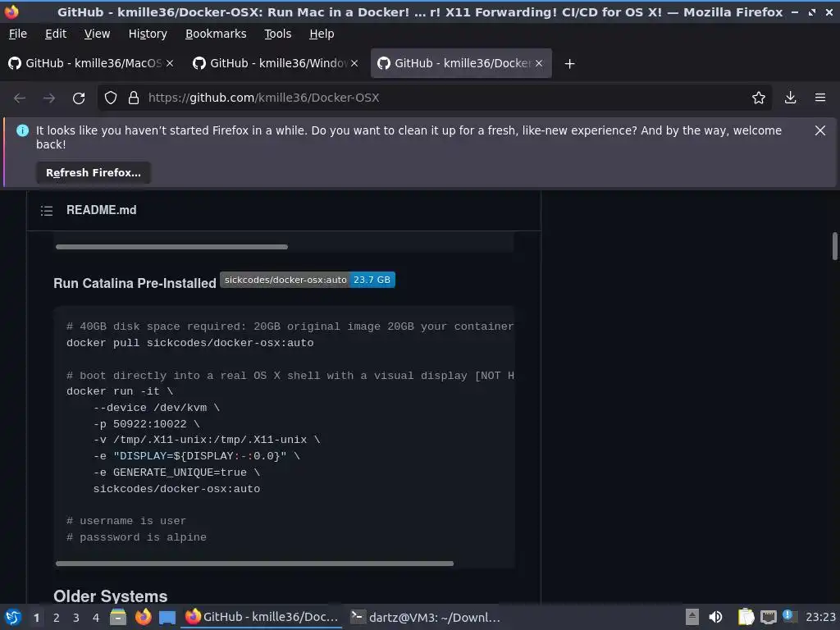The width and height of the screenshot is (840, 630).
Task: Click the '-e "DISPLAY=${DISPLAY:-:0.0}"' line
Action: (x=197, y=456)
